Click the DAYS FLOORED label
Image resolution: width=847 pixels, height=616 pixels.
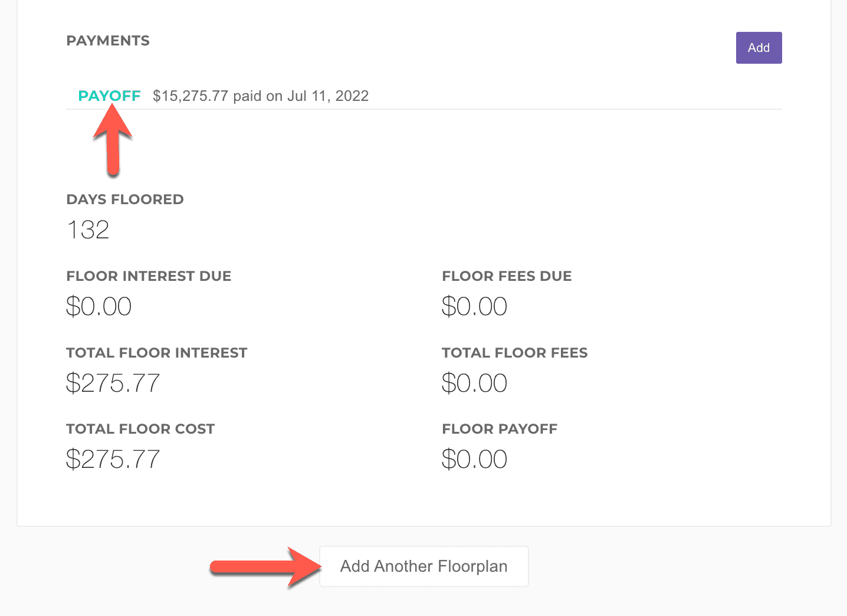pyautogui.click(x=125, y=199)
